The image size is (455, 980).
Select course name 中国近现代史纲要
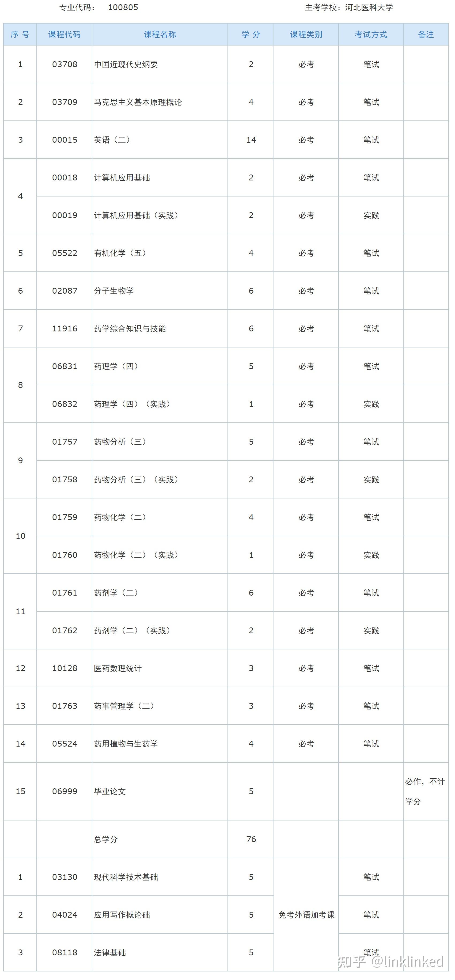[x=126, y=65]
